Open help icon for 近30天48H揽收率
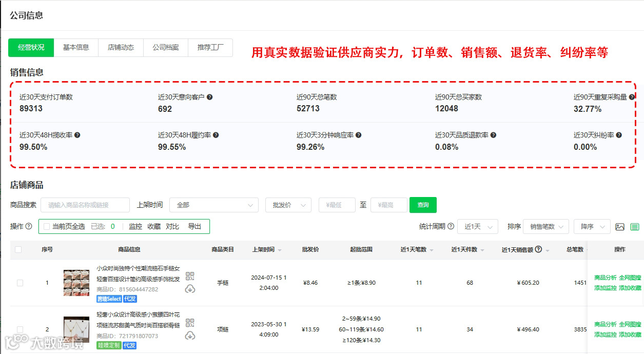This screenshot has height=354, width=644. pyautogui.click(x=77, y=135)
